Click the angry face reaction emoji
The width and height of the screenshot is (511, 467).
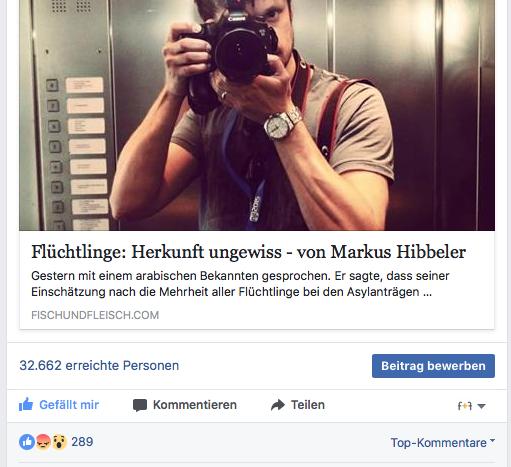coord(43,442)
